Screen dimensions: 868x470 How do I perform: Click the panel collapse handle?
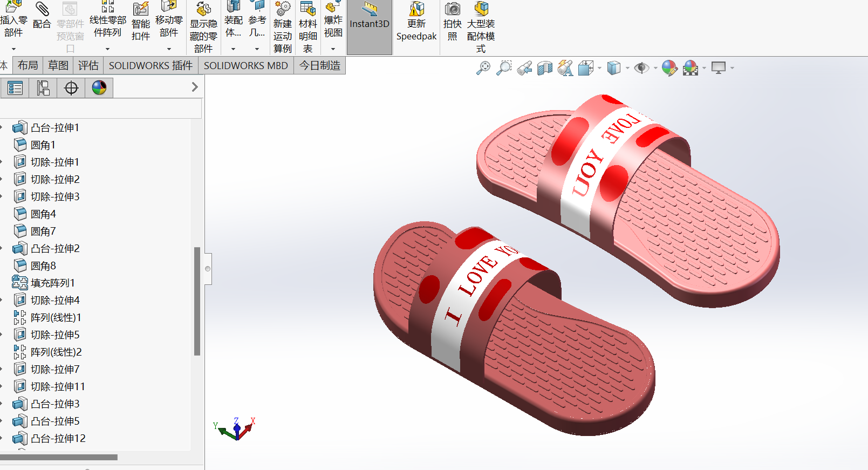click(x=208, y=269)
